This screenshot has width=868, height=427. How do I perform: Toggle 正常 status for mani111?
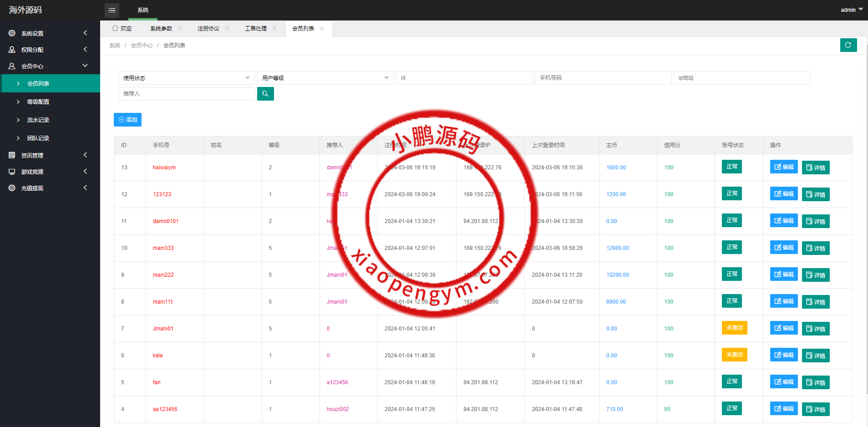(732, 301)
